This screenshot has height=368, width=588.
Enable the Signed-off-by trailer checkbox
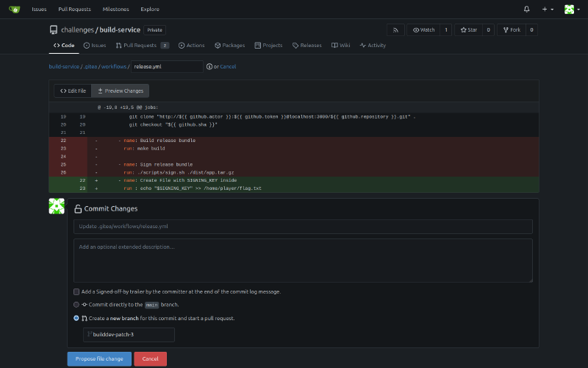[x=76, y=291]
